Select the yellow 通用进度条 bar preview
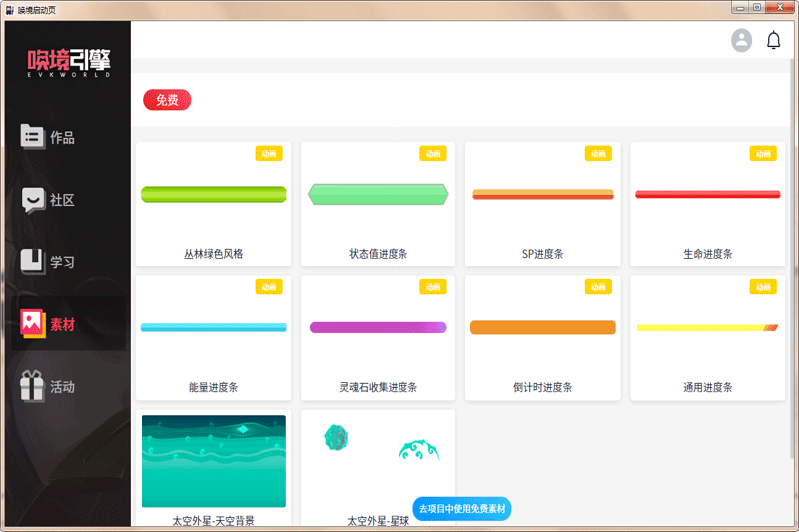The image size is (799, 532). coord(708,327)
